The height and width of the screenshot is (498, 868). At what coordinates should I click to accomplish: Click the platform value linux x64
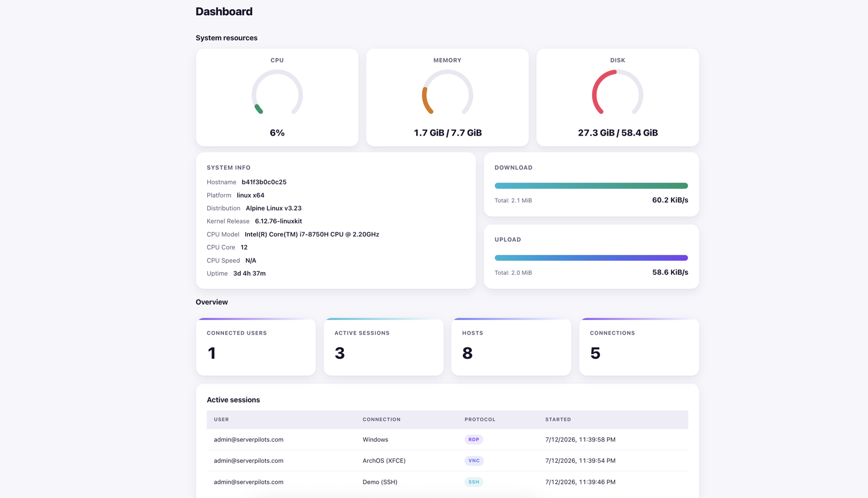click(x=251, y=195)
